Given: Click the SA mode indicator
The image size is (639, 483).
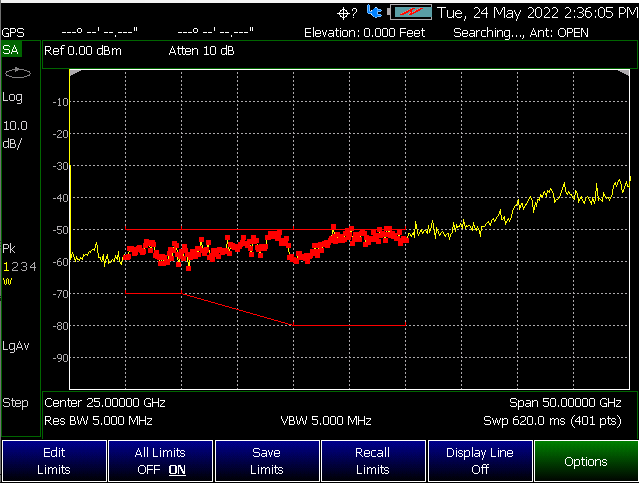Looking at the screenshot, I should click(11, 50).
